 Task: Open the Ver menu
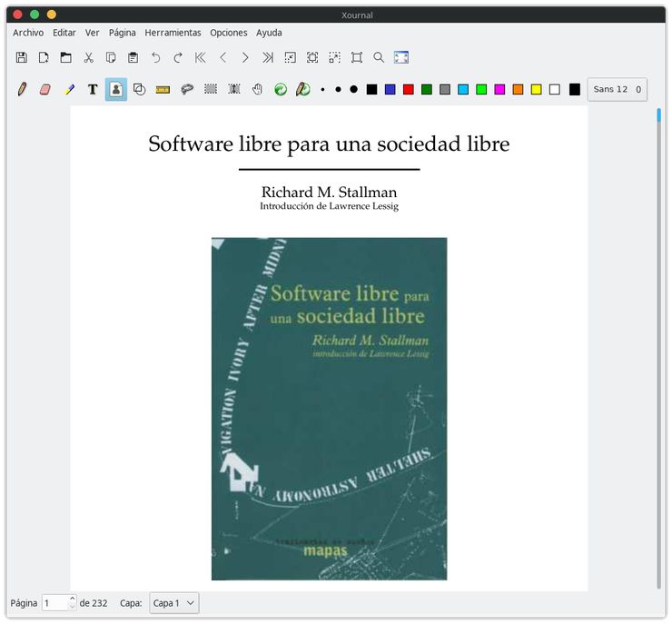tap(92, 33)
